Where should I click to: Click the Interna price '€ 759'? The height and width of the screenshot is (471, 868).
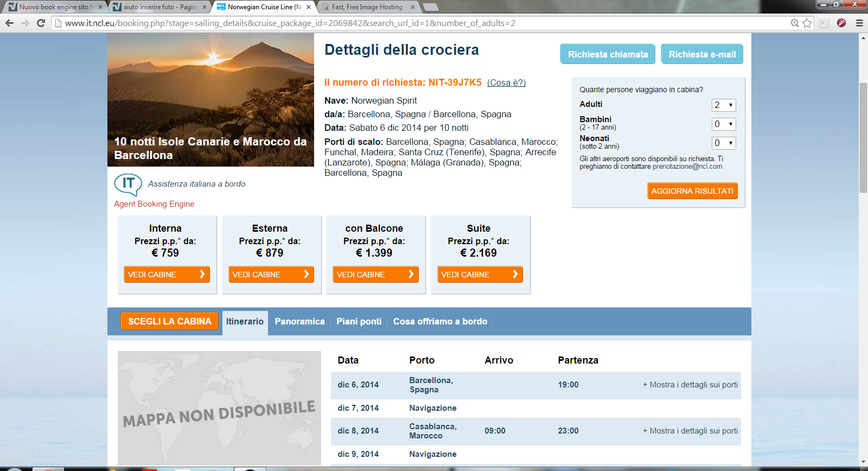click(x=165, y=253)
